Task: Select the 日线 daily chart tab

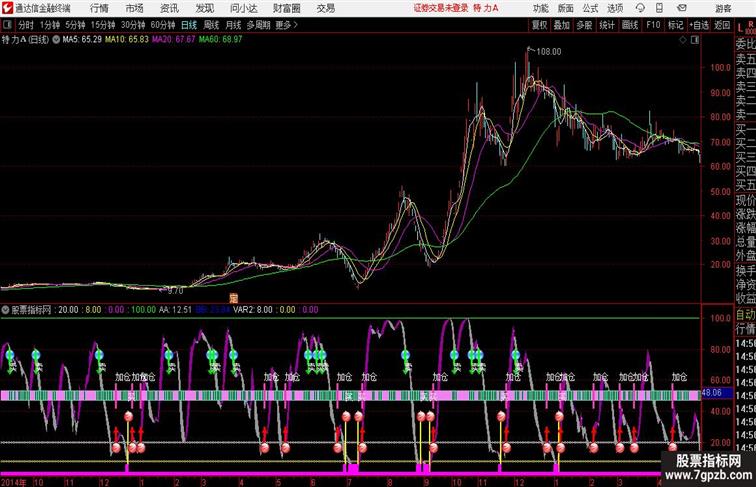Action: tap(189, 25)
